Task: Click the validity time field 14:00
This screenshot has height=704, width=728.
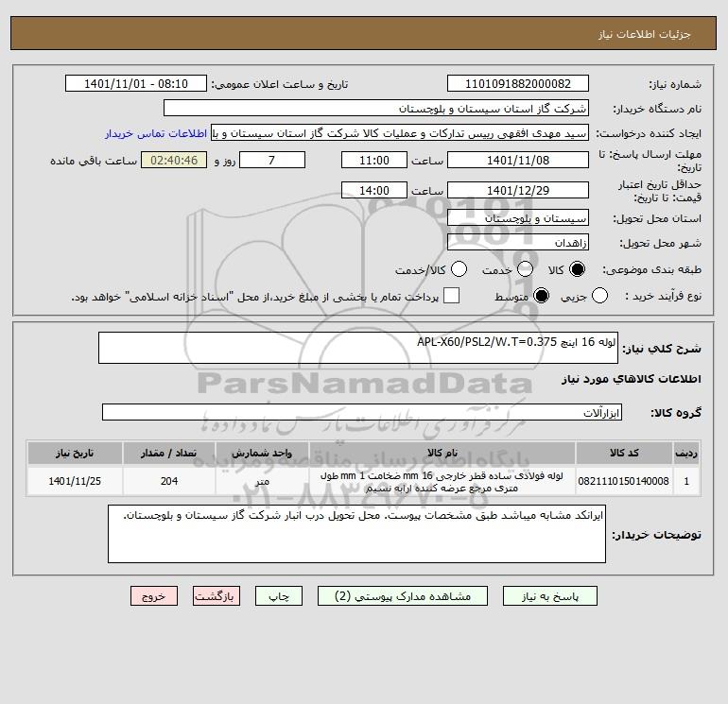Action: (x=374, y=190)
